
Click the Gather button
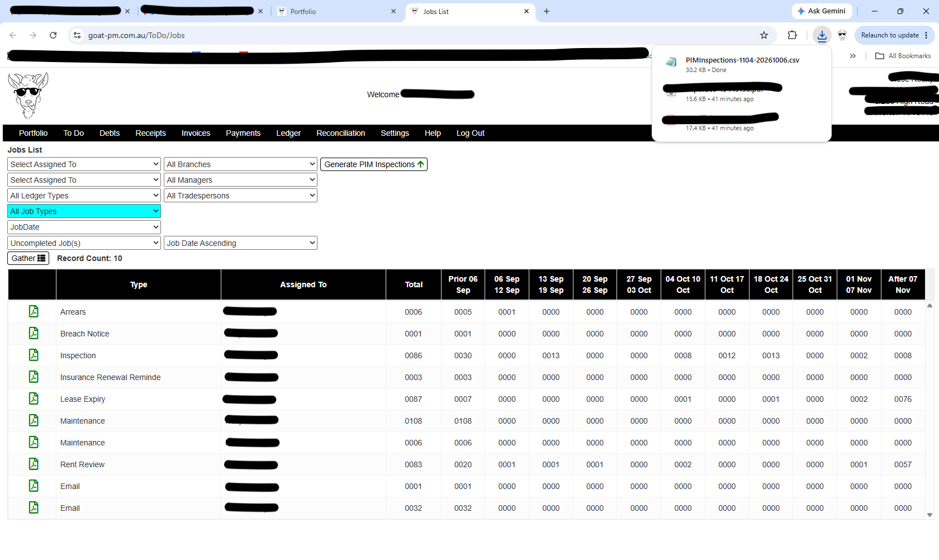click(28, 258)
